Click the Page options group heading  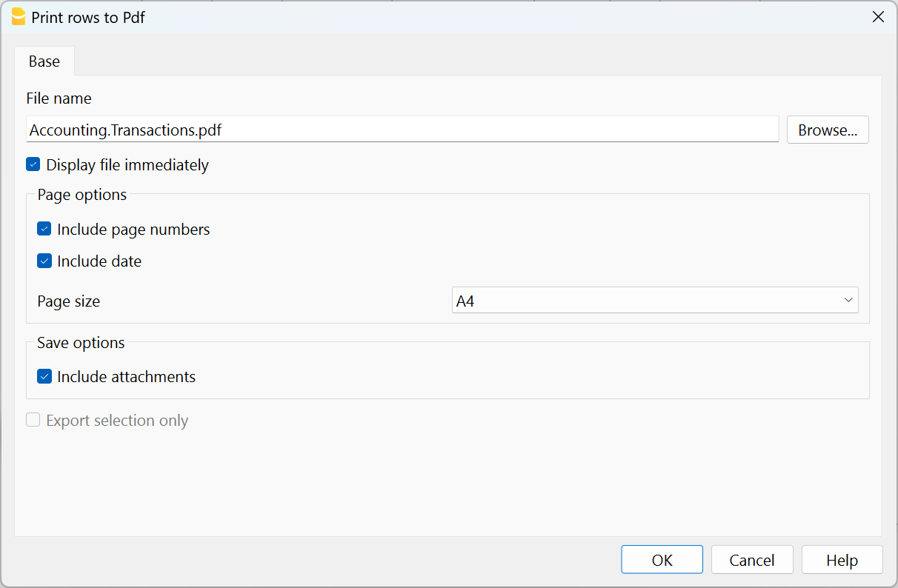(x=82, y=195)
